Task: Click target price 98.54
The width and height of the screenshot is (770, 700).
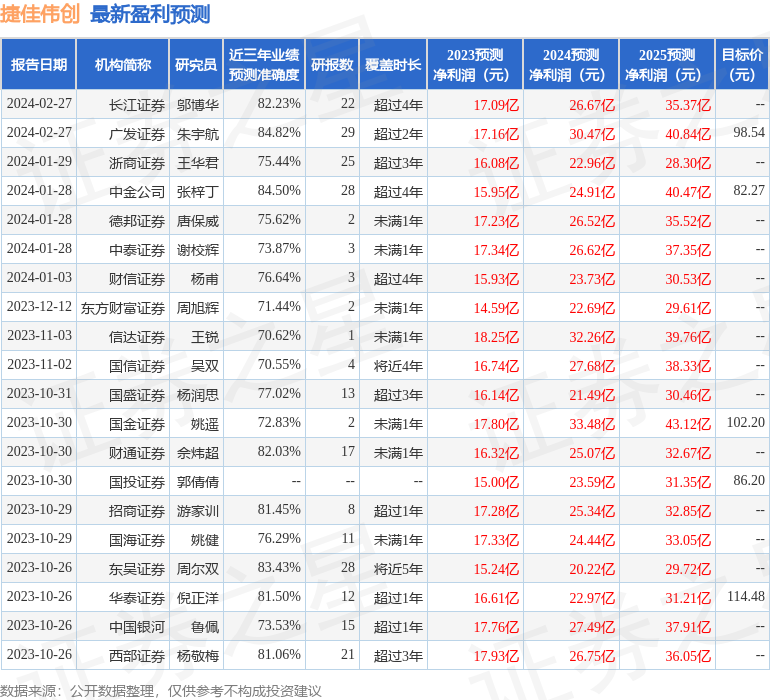Action: coord(749,132)
